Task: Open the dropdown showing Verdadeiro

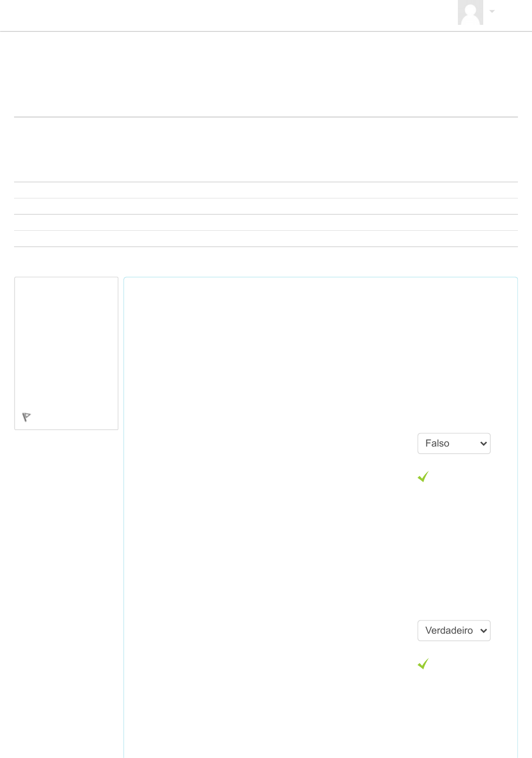Action: (x=454, y=630)
